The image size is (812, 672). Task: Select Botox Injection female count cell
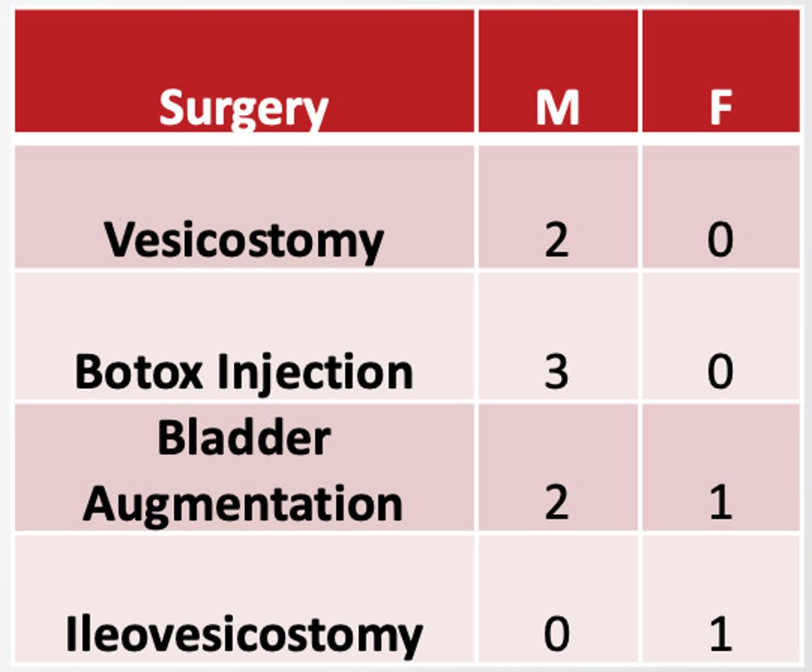tap(721, 337)
